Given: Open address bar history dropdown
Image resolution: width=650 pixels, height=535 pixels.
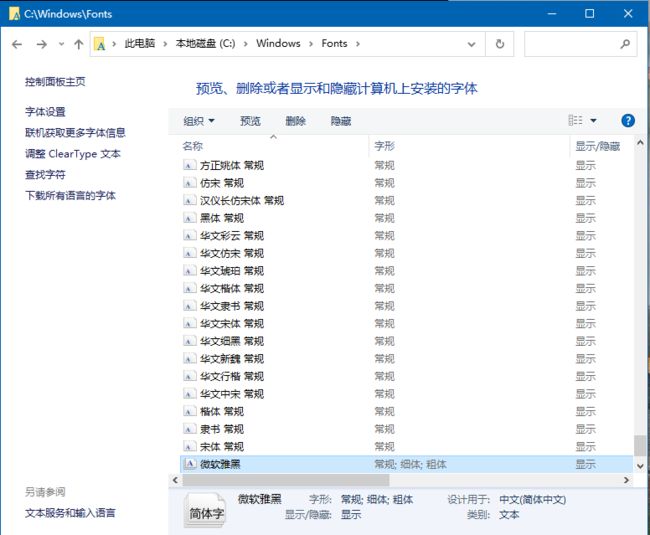Looking at the screenshot, I should coord(471,44).
